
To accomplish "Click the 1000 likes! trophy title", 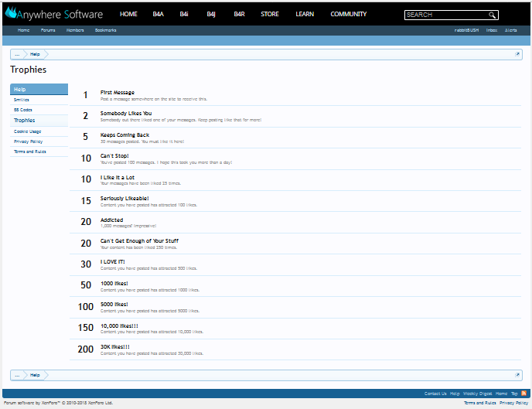I will click(x=114, y=284).
